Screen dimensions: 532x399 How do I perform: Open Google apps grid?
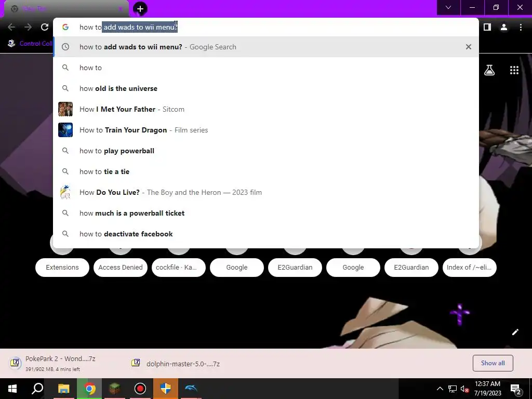tap(514, 70)
